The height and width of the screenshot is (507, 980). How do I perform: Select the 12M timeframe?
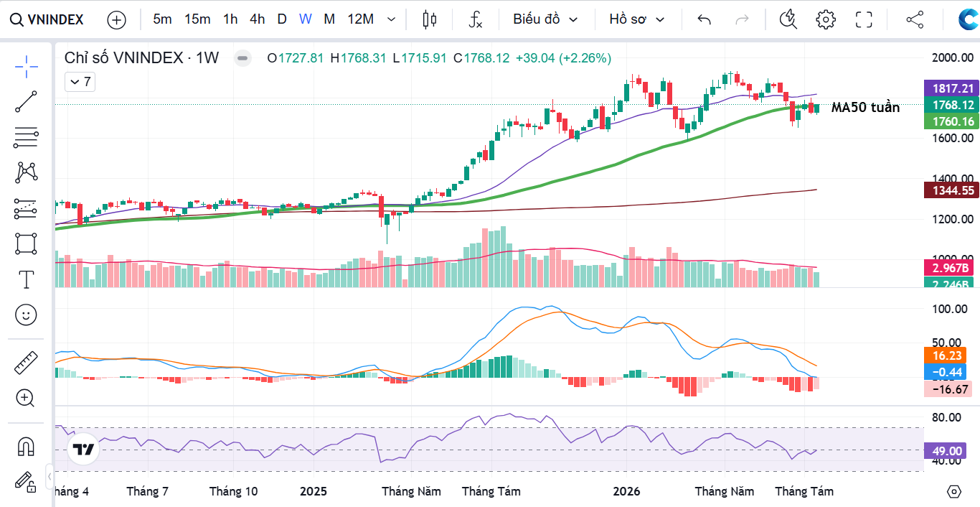pos(361,19)
